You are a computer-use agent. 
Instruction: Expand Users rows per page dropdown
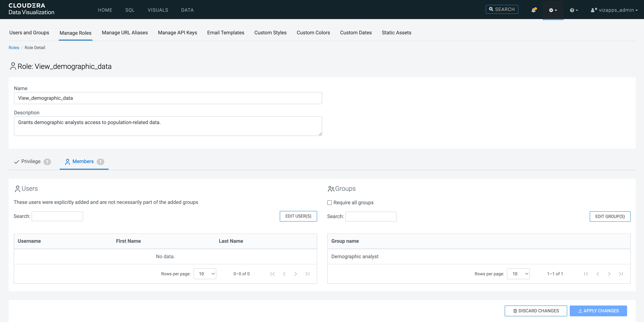pos(205,274)
